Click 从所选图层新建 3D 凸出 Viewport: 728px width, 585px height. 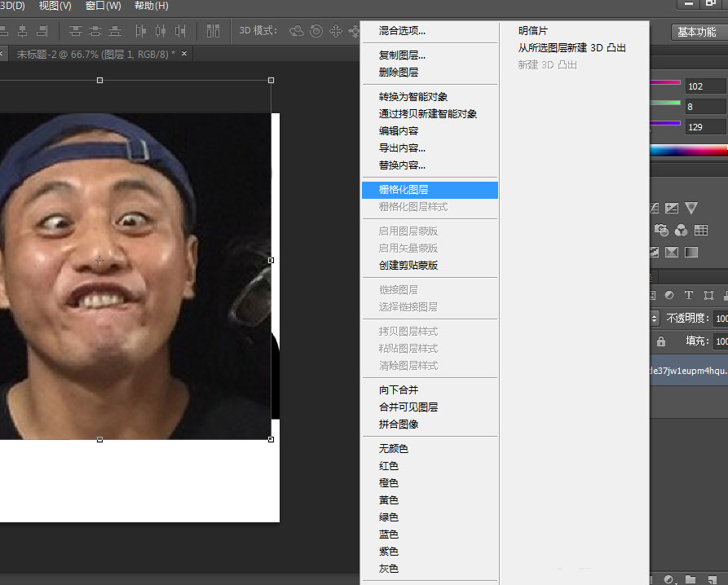pos(571,47)
